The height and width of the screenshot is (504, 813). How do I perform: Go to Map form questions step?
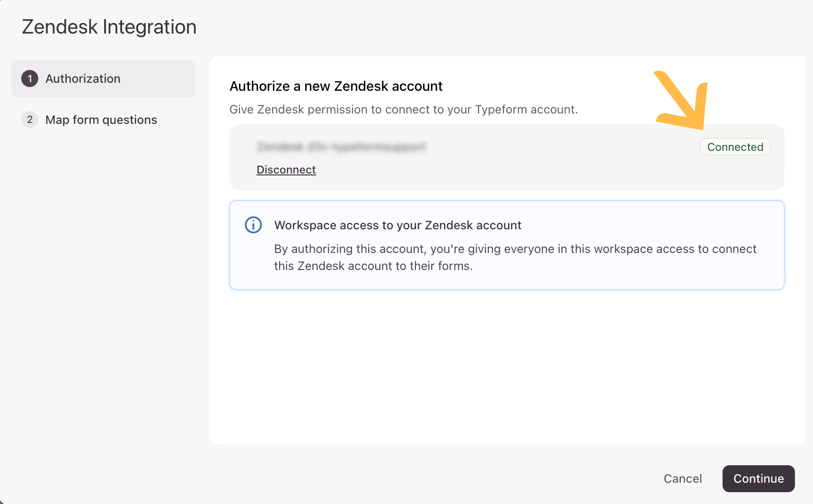point(101,120)
